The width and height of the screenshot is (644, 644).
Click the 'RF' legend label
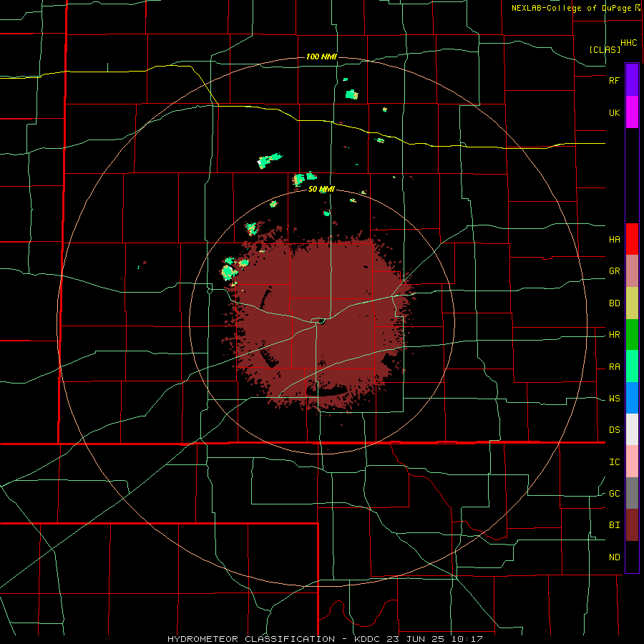pos(614,80)
